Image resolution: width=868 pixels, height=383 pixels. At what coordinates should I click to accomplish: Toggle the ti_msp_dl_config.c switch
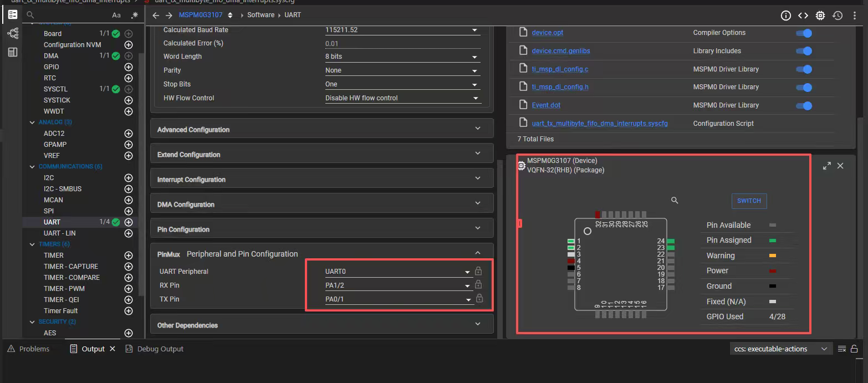pyautogui.click(x=804, y=69)
